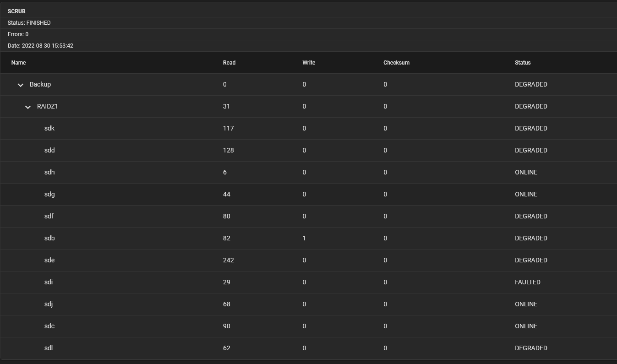Click the Checksum column header

[x=396, y=62]
